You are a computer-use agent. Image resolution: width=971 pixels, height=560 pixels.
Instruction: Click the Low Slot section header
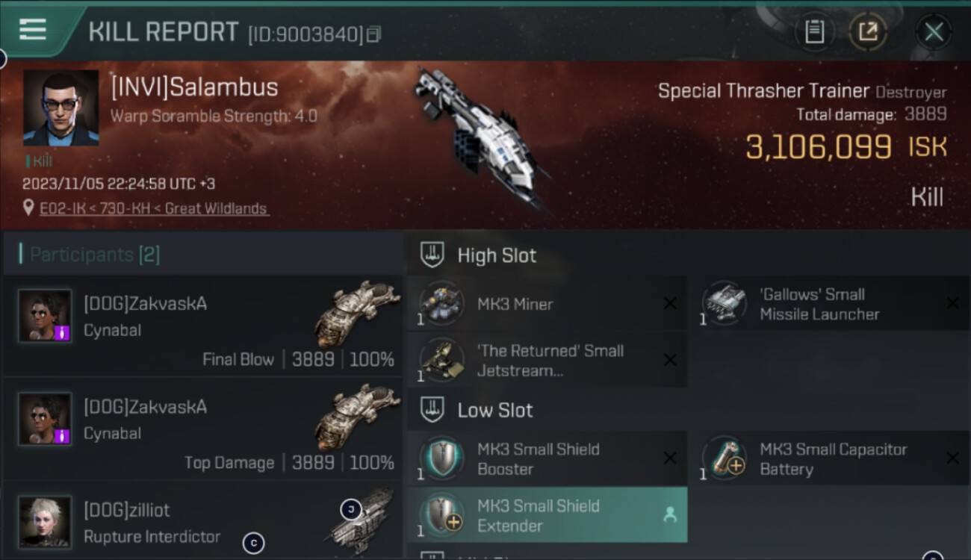point(495,410)
